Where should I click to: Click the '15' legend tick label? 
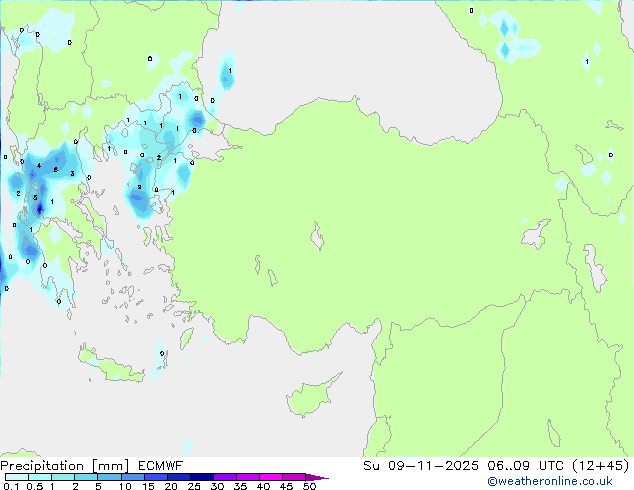coord(148,486)
